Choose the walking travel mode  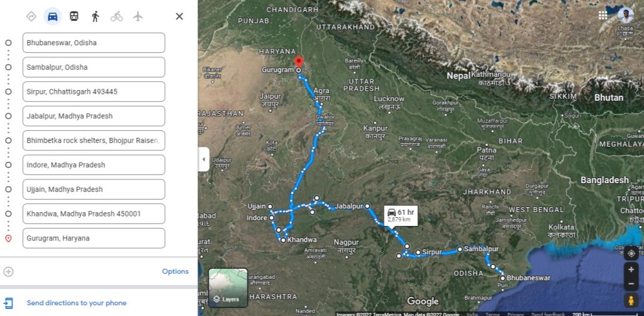tap(96, 16)
